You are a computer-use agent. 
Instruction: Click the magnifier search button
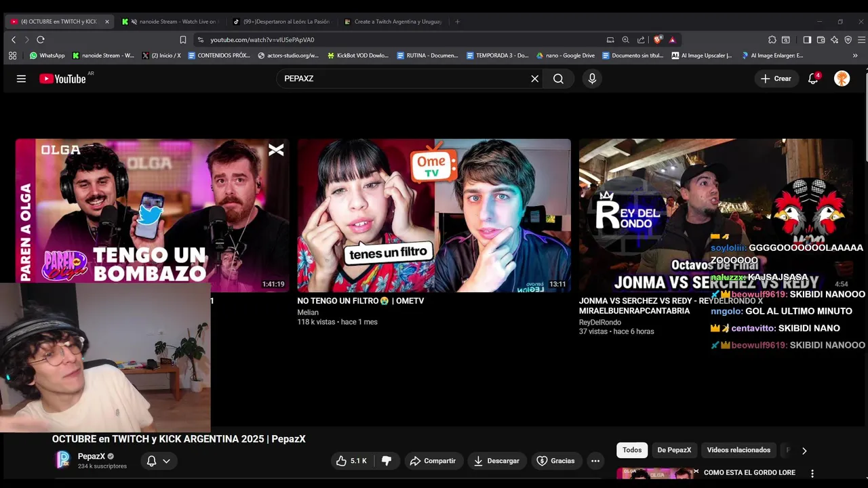pos(558,79)
